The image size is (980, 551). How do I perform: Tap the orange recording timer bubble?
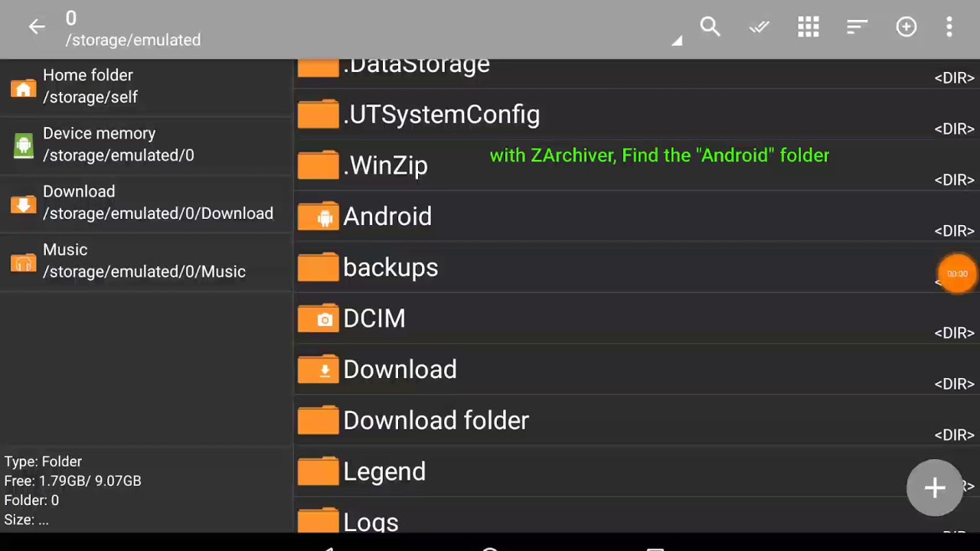click(x=957, y=273)
